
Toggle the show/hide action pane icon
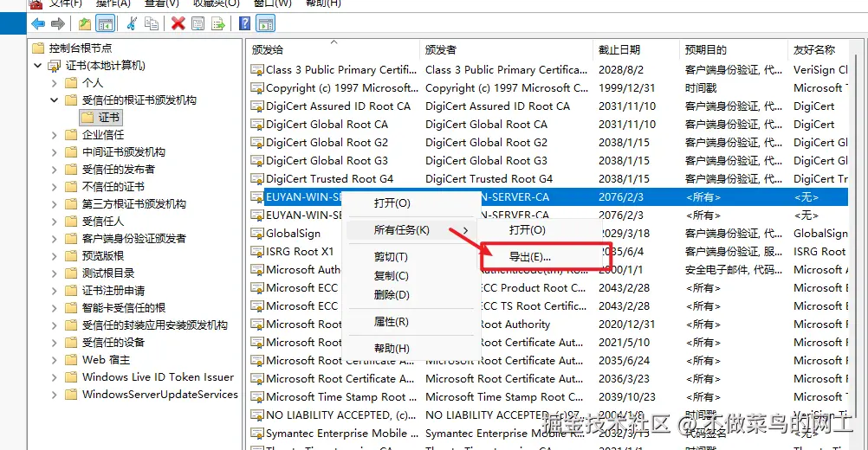[266, 23]
